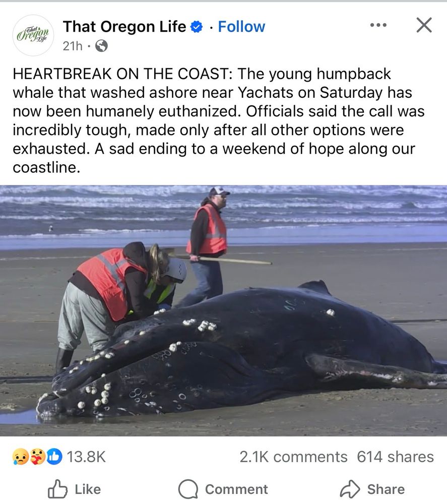Click the Comment speech bubble icon
Viewport: 447px width, 504px height.
(x=188, y=489)
